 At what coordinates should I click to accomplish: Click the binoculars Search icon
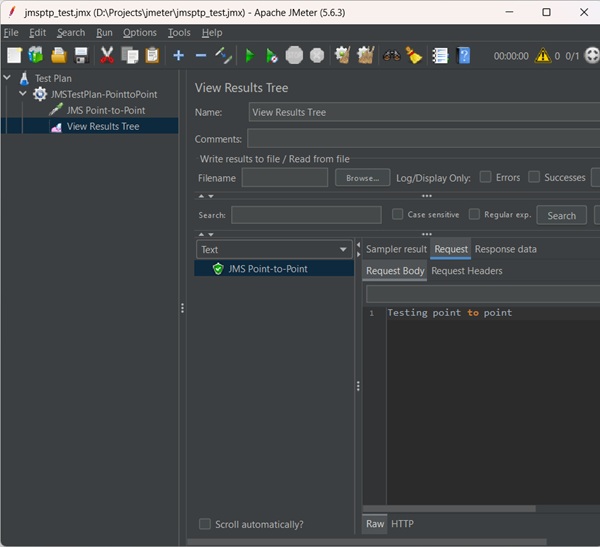pyautogui.click(x=391, y=56)
